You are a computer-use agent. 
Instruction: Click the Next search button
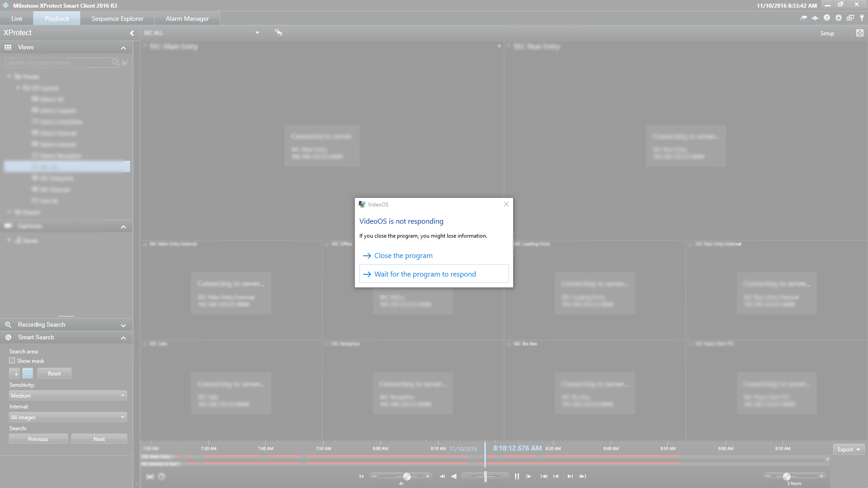(x=99, y=439)
